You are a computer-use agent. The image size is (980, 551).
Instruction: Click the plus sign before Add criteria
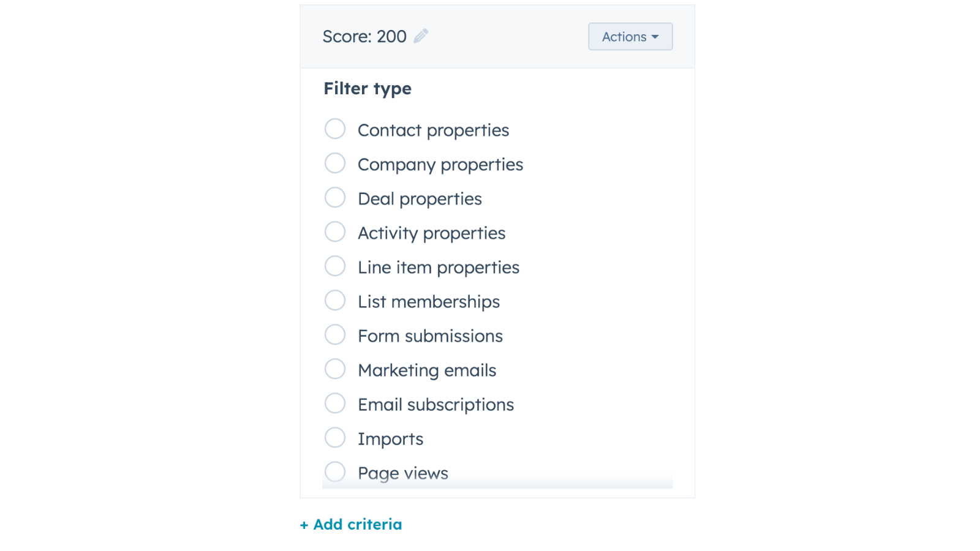[x=304, y=525]
